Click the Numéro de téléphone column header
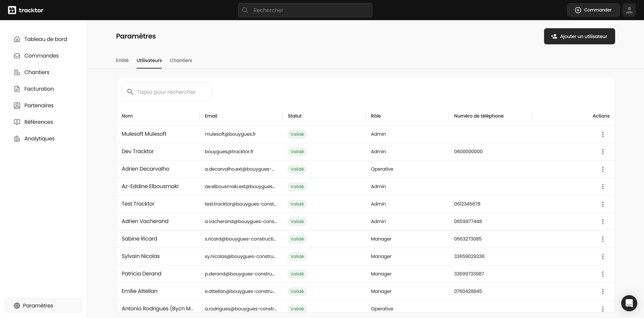This screenshot has width=644, height=318. [479, 116]
